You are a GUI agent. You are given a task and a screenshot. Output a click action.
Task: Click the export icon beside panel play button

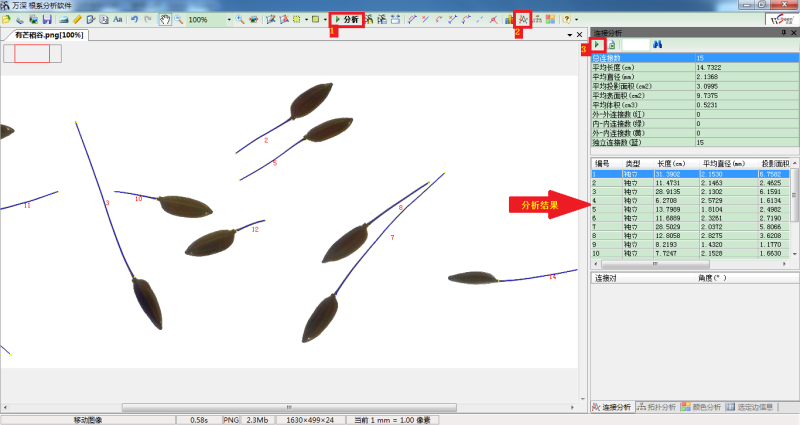pos(611,45)
